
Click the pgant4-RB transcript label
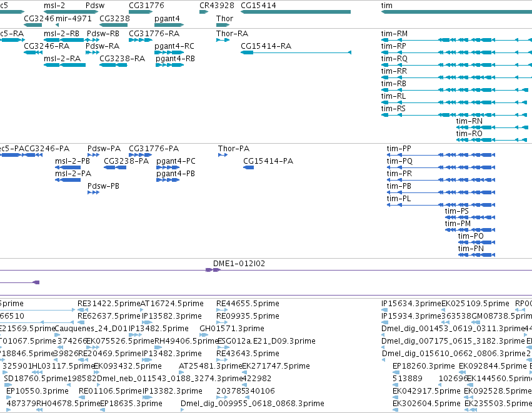pyautogui.click(x=176, y=59)
